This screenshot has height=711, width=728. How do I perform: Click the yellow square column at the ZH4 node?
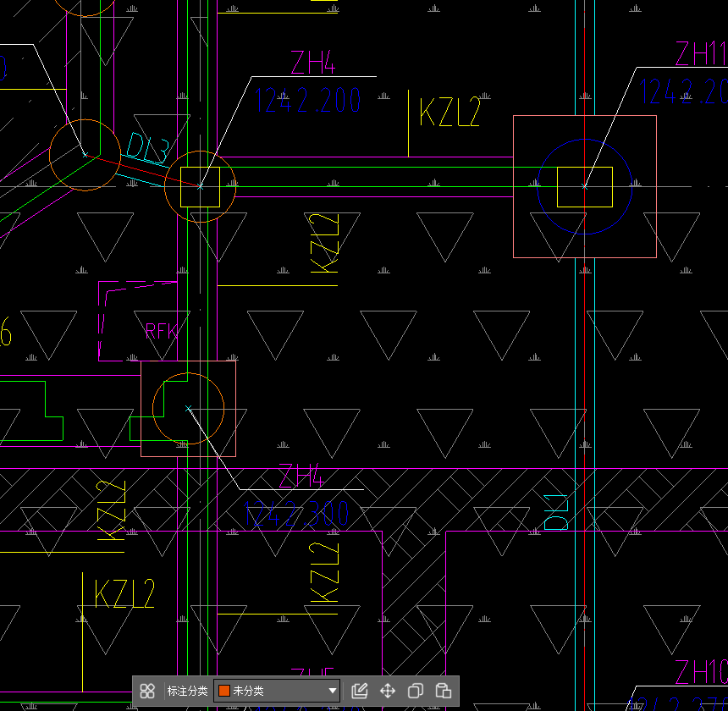(200, 187)
